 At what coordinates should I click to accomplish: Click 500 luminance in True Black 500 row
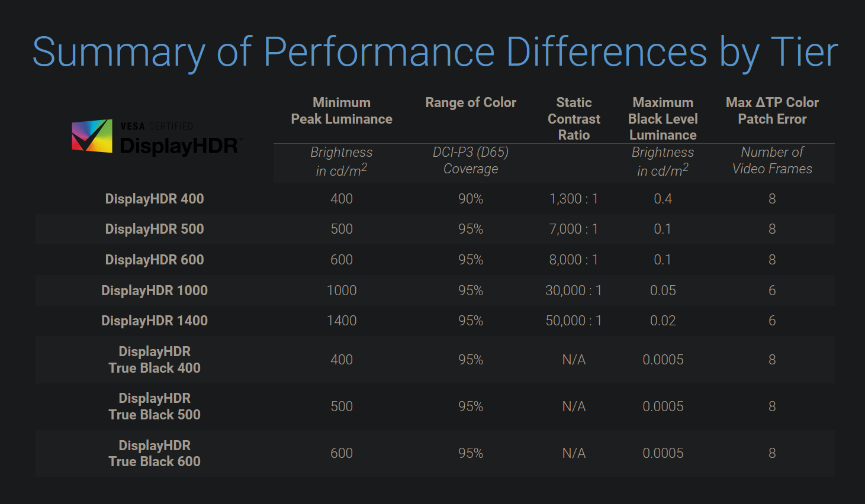point(342,406)
